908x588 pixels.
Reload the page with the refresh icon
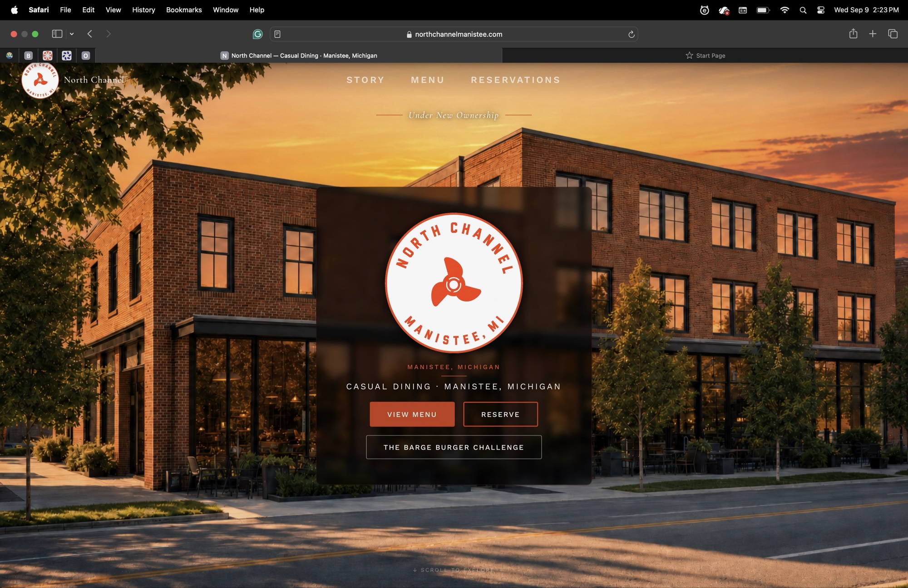(631, 35)
